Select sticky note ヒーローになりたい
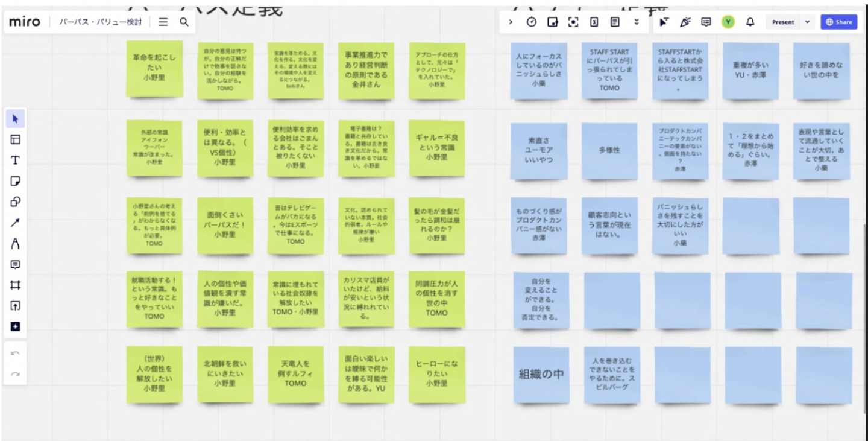Viewport: 868px width, 441px height. (x=437, y=375)
